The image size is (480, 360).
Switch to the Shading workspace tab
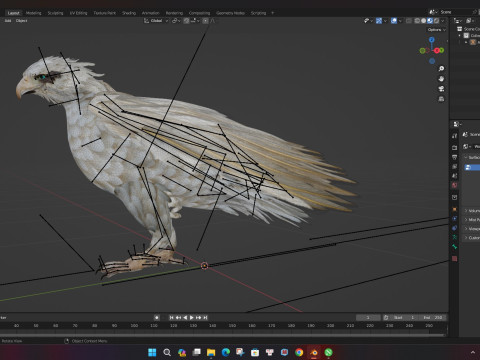[x=129, y=13]
